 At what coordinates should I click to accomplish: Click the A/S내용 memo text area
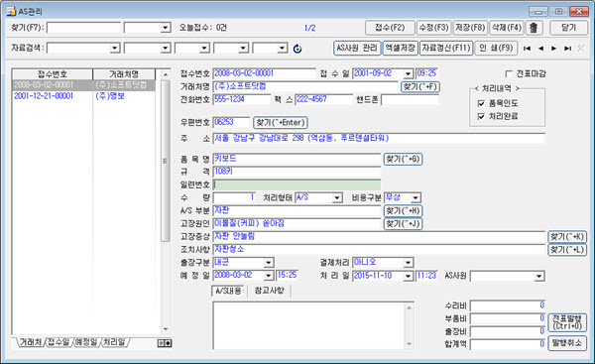(x=309, y=325)
